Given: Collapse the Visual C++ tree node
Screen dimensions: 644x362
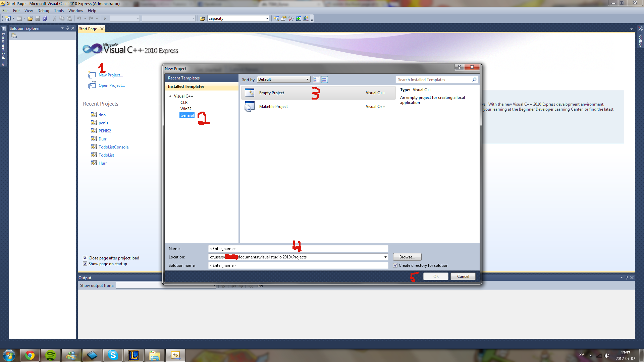Looking at the screenshot, I should 170,96.
